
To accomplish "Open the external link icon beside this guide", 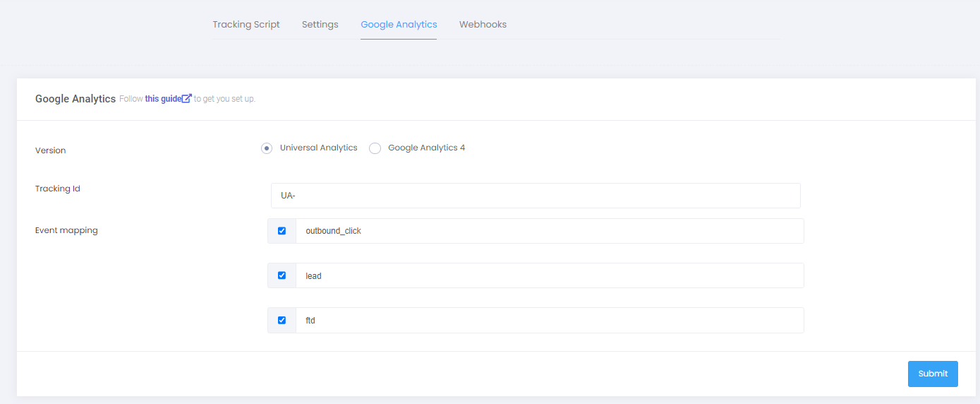I will [187, 99].
